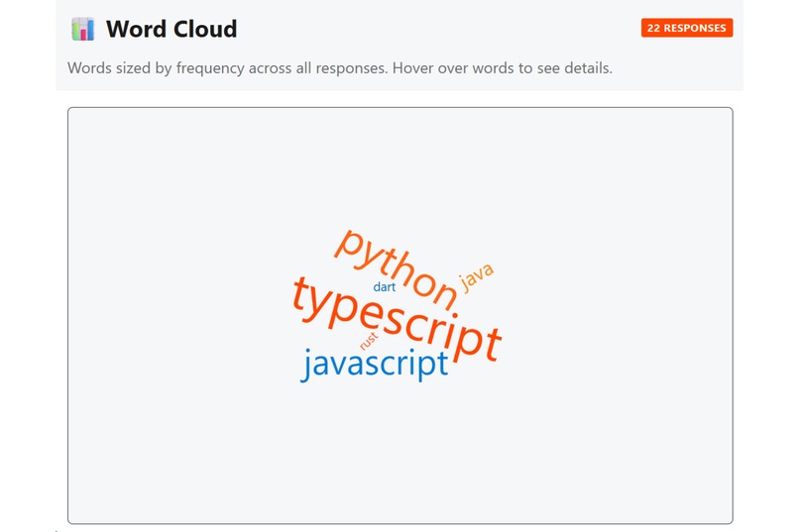Click the small word rust

click(x=369, y=341)
